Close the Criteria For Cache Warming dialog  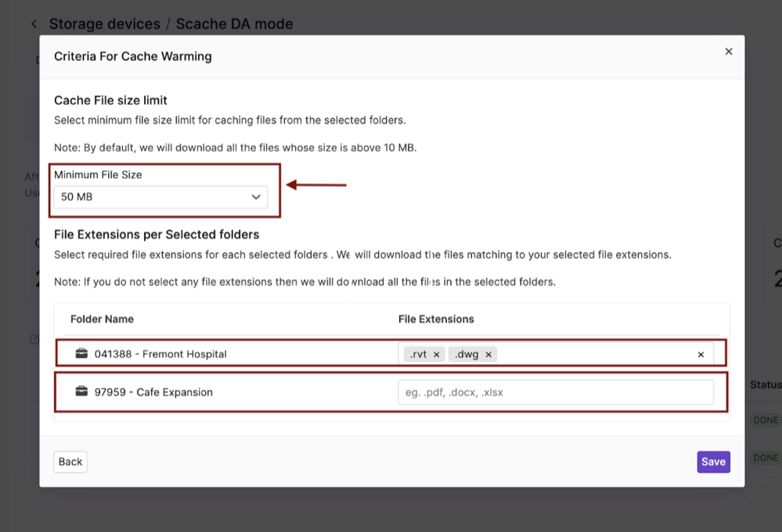729,52
